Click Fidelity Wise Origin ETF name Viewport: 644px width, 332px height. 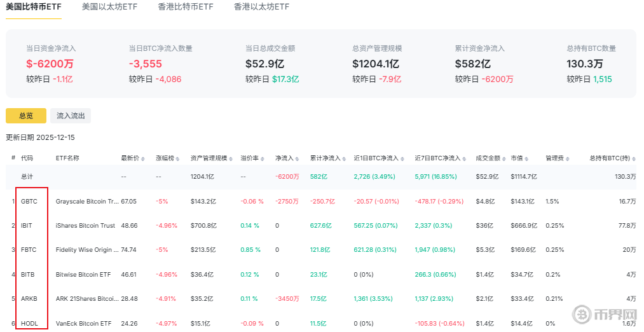click(88, 250)
